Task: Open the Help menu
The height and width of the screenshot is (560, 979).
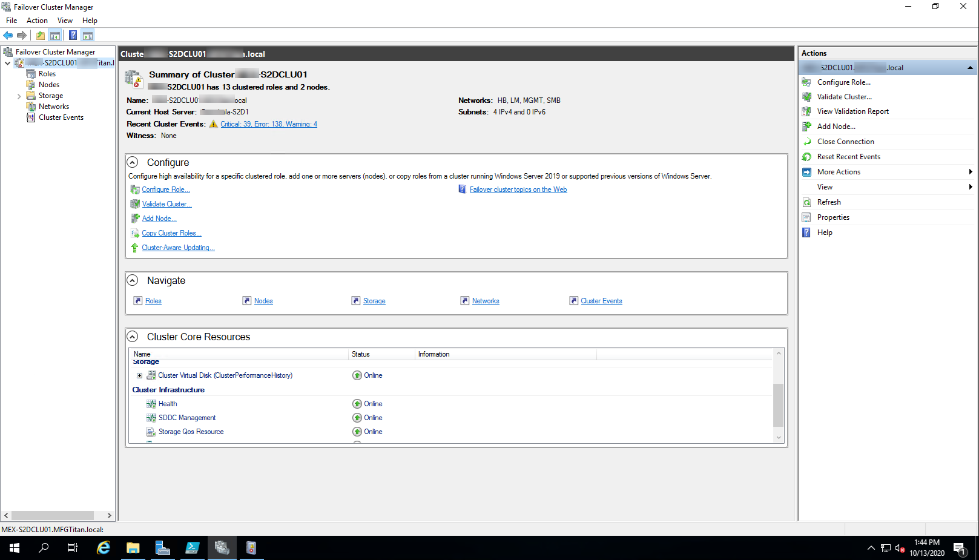Action: pos(90,21)
